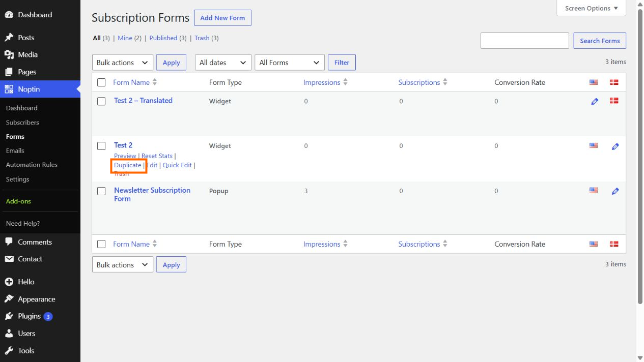Click Reset Stats under Test 2
This screenshot has height=362, width=644.
pos(157,156)
